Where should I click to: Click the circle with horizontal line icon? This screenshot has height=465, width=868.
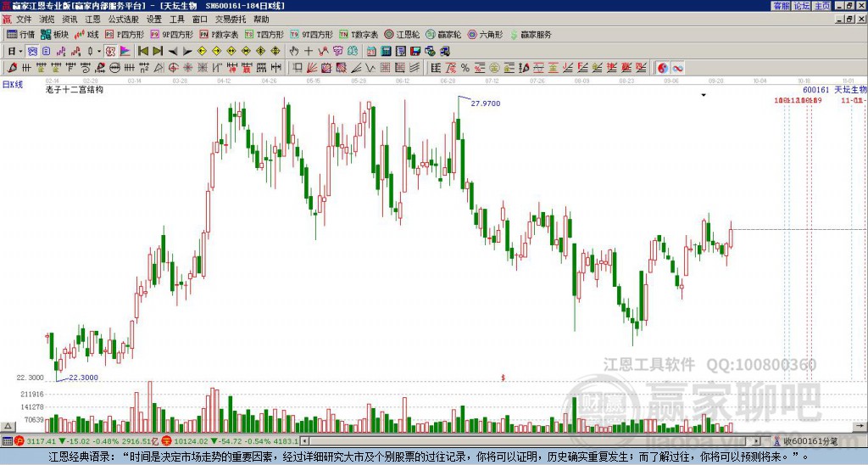coord(114,68)
